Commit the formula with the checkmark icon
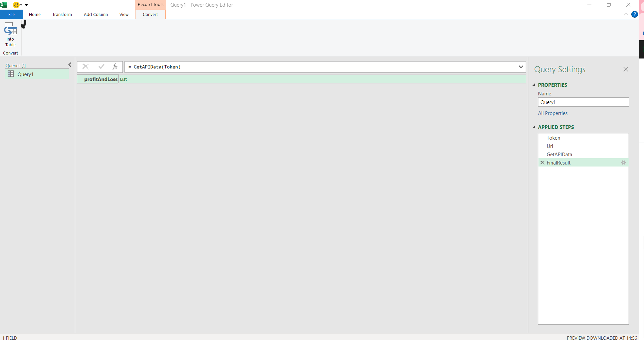This screenshot has width=644, height=340. pyautogui.click(x=101, y=66)
